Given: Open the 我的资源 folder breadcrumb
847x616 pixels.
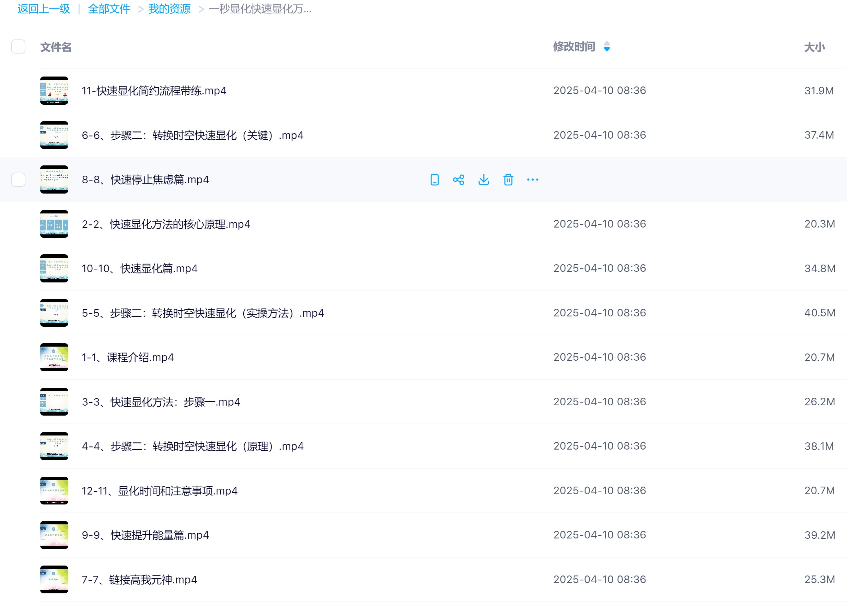Looking at the screenshot, I should (169, 9).
